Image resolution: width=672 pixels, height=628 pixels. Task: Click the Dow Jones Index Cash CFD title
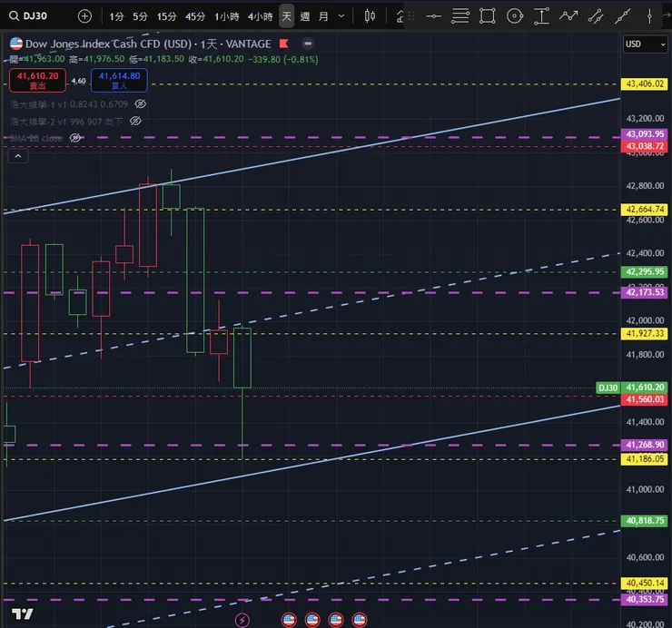148,44
